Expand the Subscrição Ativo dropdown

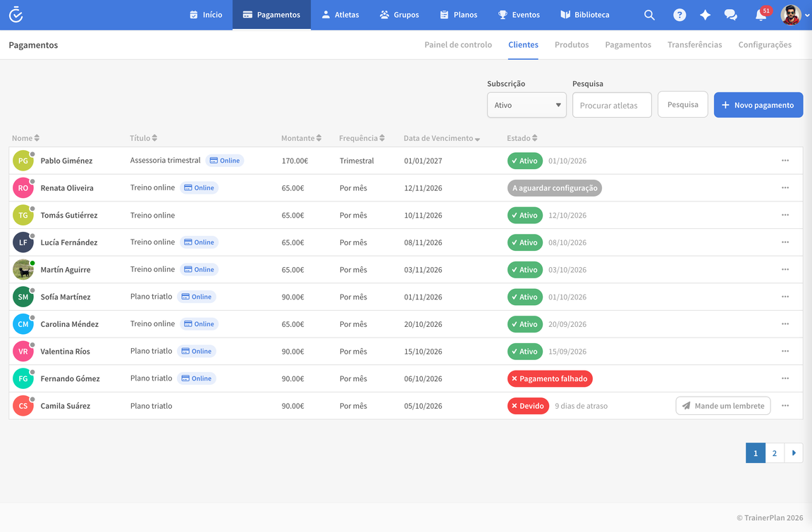pos(527,105)
